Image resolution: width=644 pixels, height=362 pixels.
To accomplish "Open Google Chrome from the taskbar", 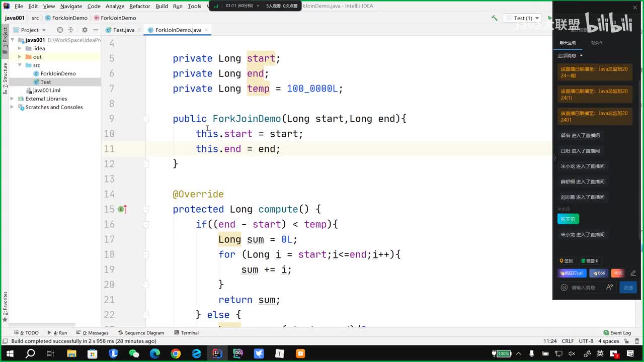I will coord(176,353).
